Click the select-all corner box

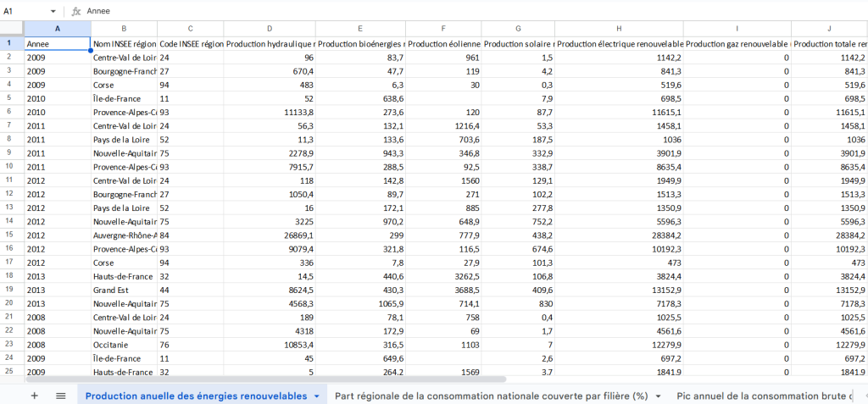coord(12,28)
